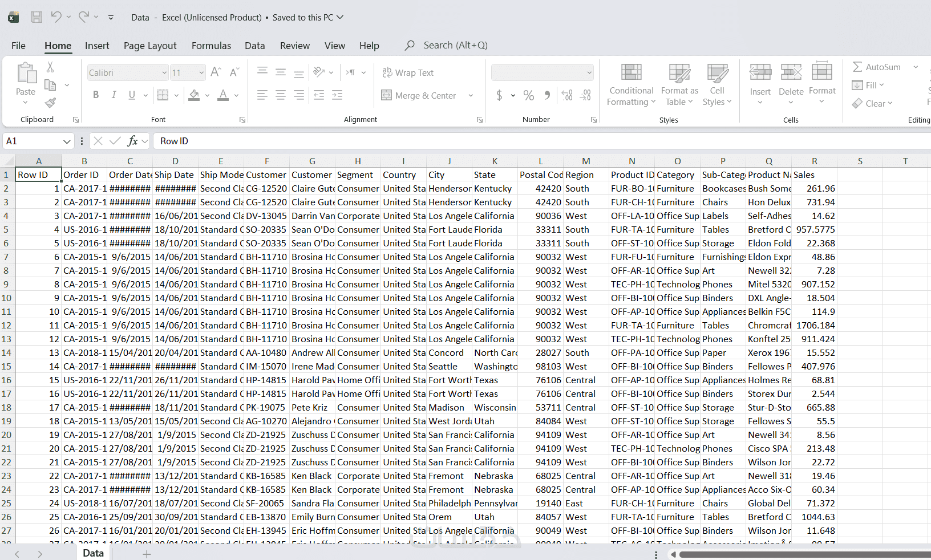This screenshot has width=931, height=560.
Task: Switch to the Page Layout tab
Action: click(x=150, y=46)
